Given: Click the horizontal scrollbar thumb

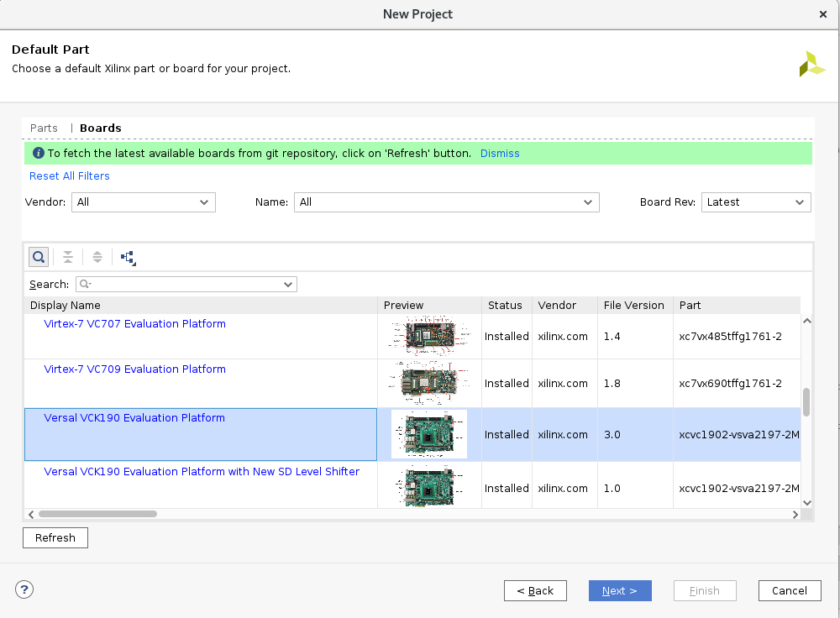Looking at the screenshot, I should [x=98, y=514].
